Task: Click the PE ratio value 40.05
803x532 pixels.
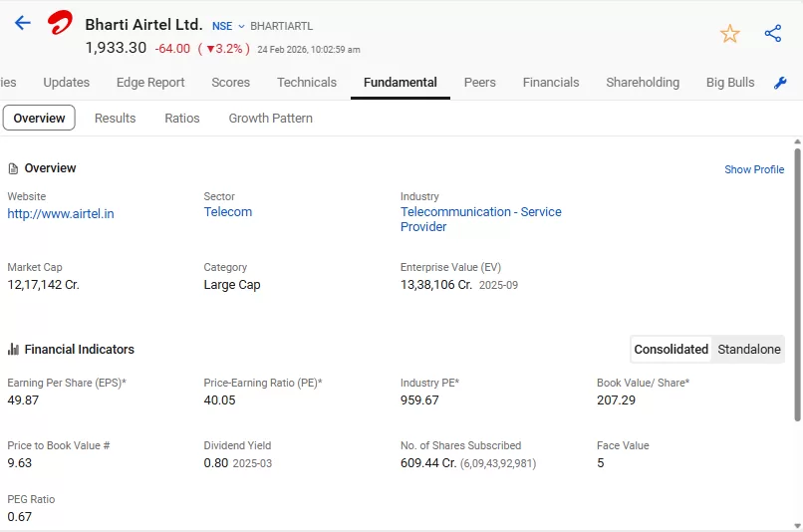Action: [x=220, y=400]
